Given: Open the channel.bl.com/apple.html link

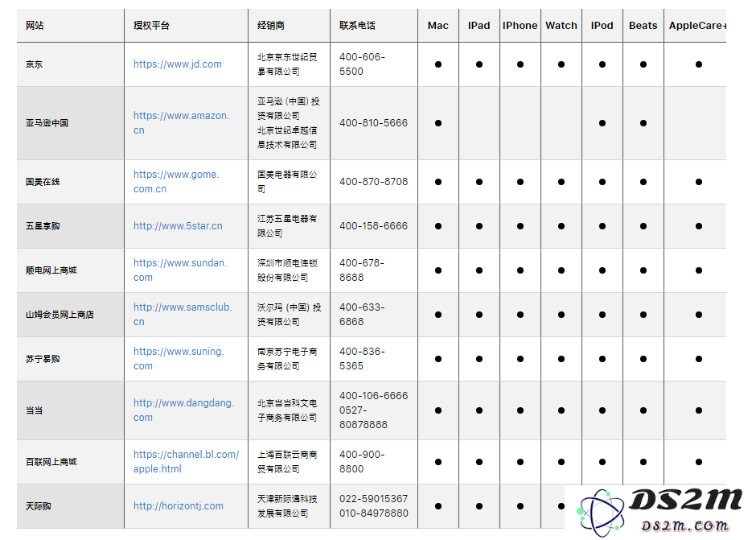Looking at the screenshot, I should pos(186,462).
